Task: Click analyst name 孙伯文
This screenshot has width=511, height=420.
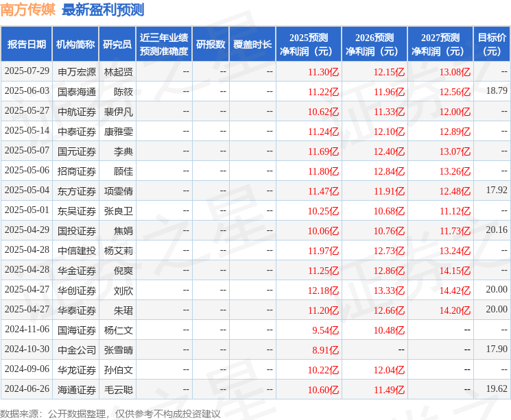Action: (x=118, y=369)
